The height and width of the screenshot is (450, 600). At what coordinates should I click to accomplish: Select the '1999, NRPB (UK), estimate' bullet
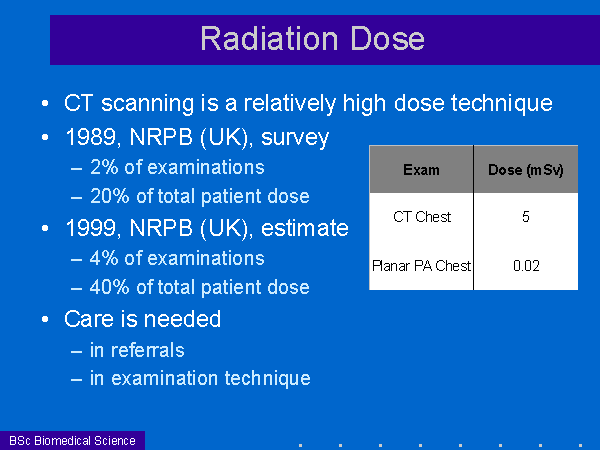207,228
